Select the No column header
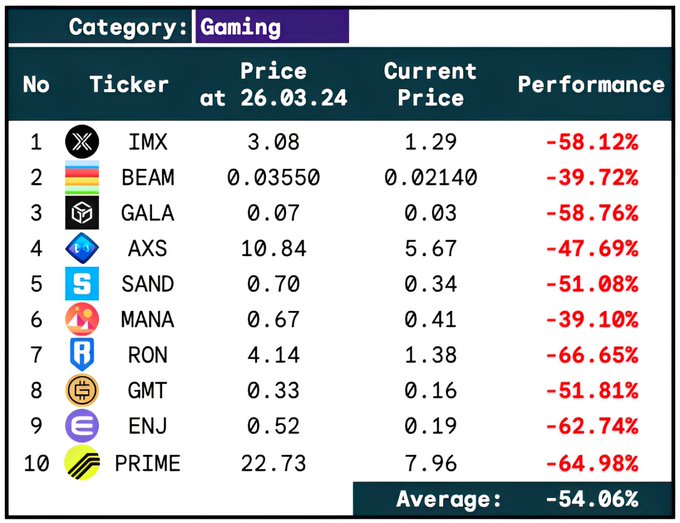The image size is (680, 523). click(36, 85)
